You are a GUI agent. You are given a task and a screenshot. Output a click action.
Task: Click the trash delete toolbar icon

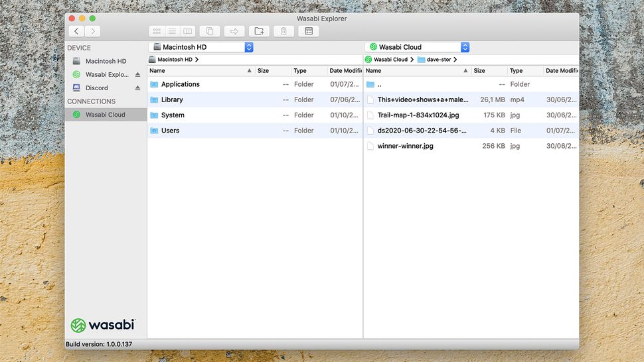283,31
